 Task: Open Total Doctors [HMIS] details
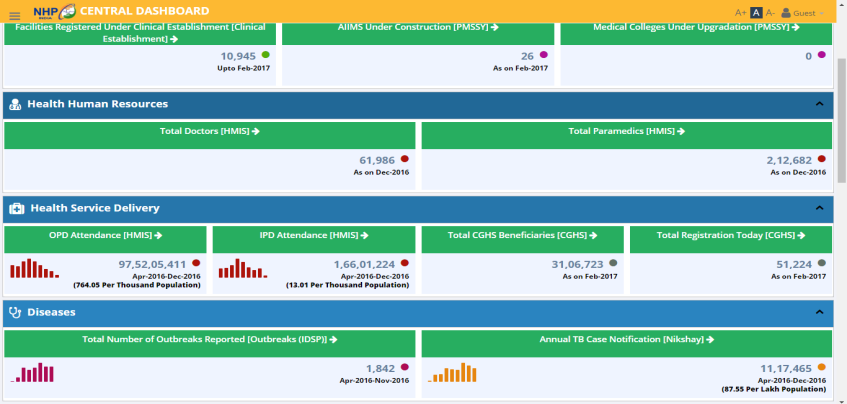coord(209,131)
